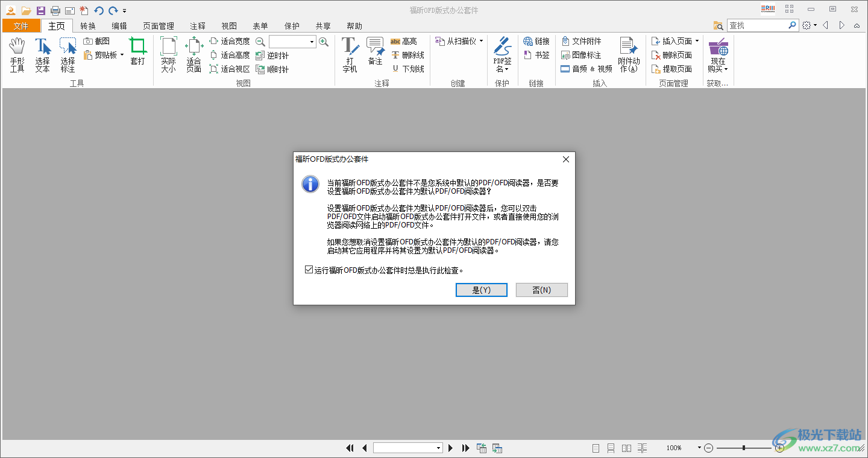
Task: Select the Highlight tool (高亮)
Action: (404, 41)
